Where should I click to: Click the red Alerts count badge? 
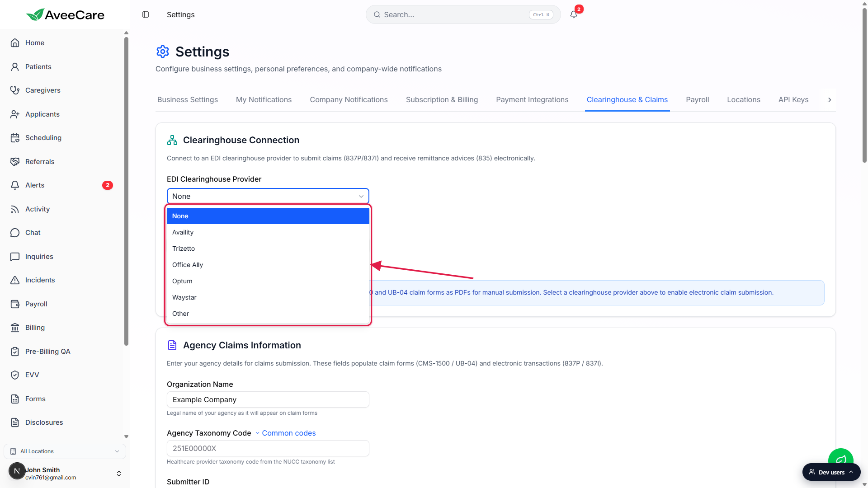(x=108, y=185)
